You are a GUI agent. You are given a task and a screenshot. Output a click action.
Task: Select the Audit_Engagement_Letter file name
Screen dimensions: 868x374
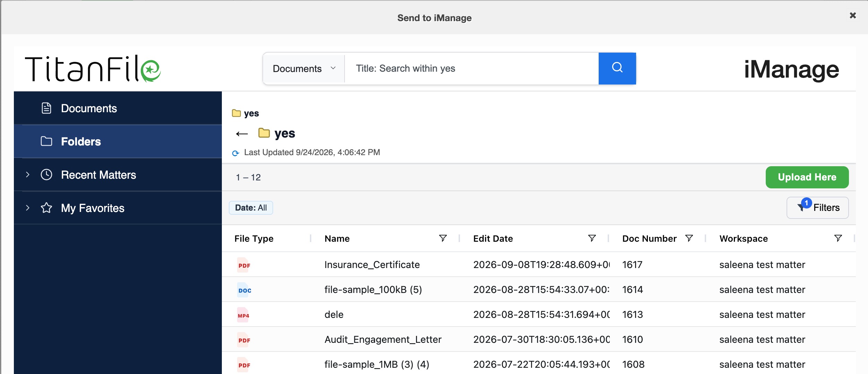(x=383, y=340)
